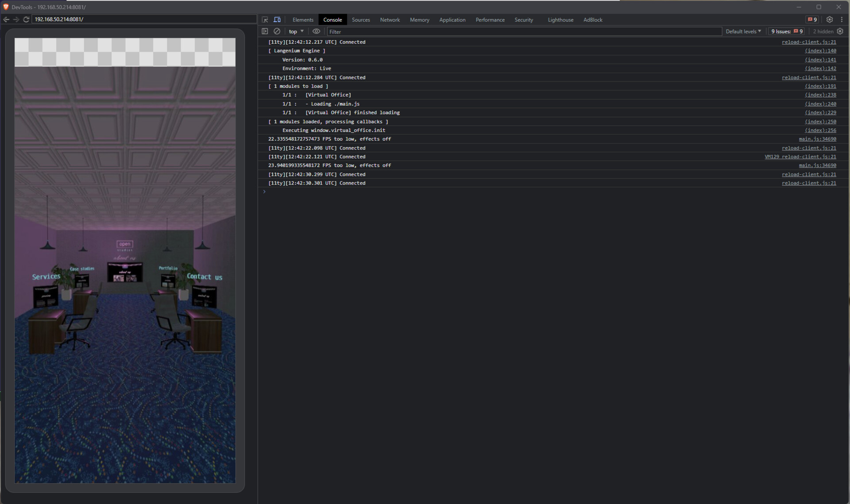Open DevTools customize menu via three-dot icon
Image resolution: width=850 pixels, height=504 pixels.
point(842,19)
